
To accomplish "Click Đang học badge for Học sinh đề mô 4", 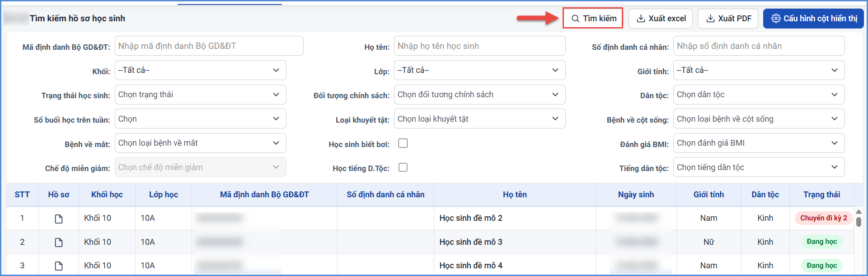I will 821,266.
